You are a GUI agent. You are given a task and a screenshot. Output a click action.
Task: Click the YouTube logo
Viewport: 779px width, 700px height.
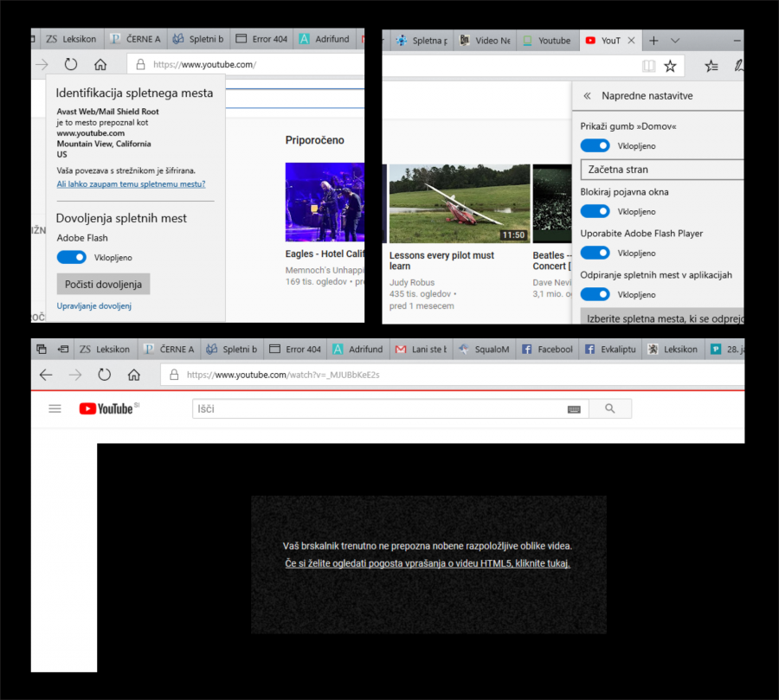coord(107,408)
